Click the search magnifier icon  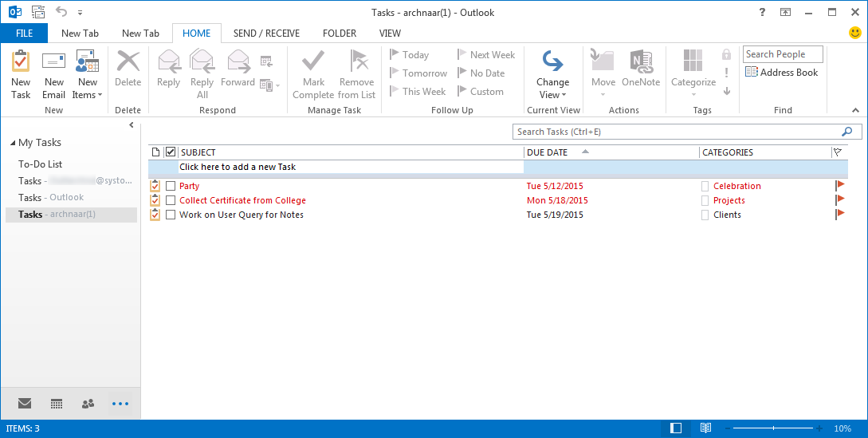(x=847, y=132)
